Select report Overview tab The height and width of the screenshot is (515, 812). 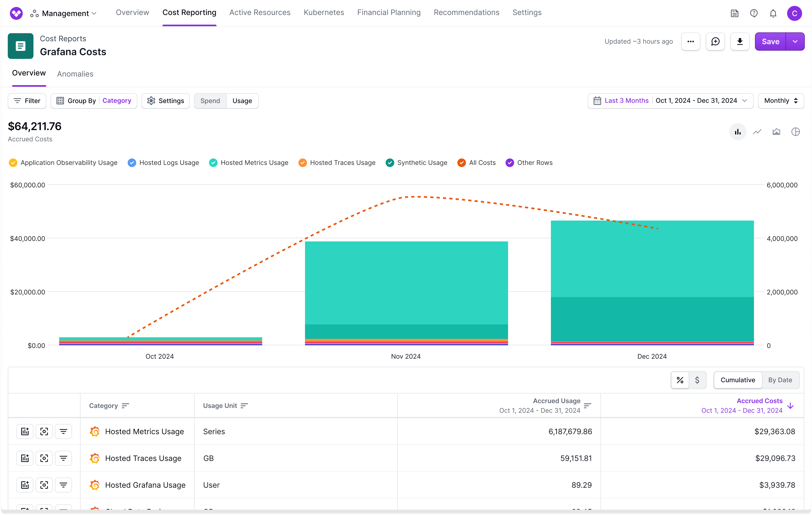click(29, 73)
